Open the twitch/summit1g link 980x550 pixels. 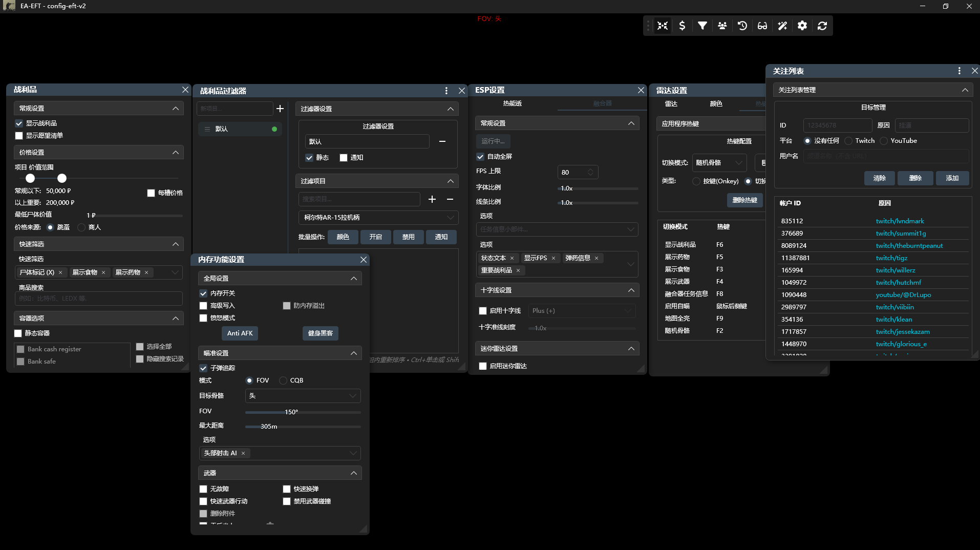(901, 234)
